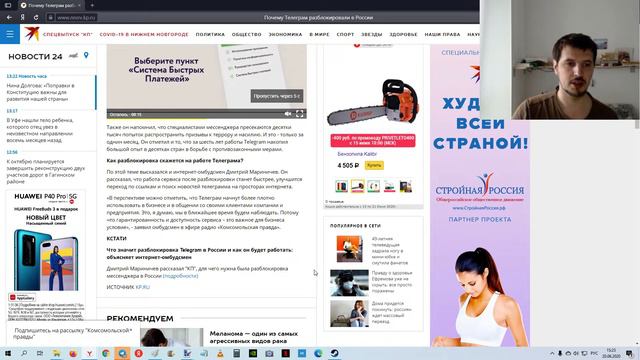Screen dimensions: 640x360
Task: Open Task View on the taskbar
Action: 40,353
